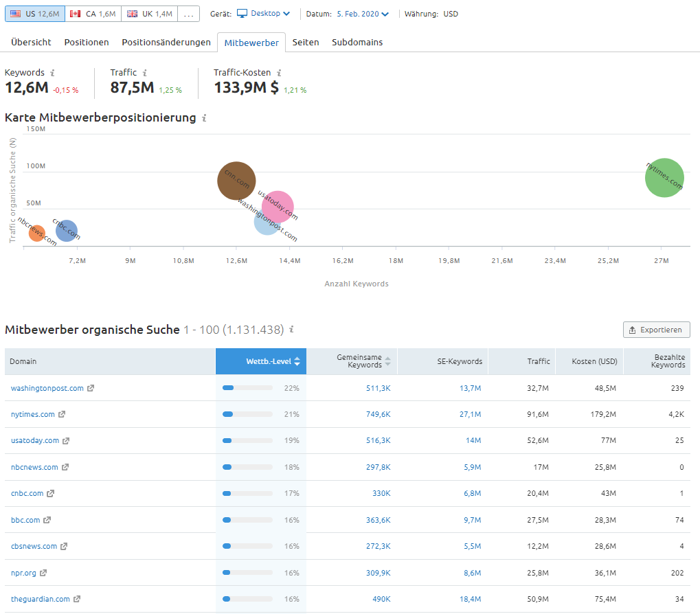Click the brown cnn.com bubble
Screen dimensions: 700x614
point(236,181)
